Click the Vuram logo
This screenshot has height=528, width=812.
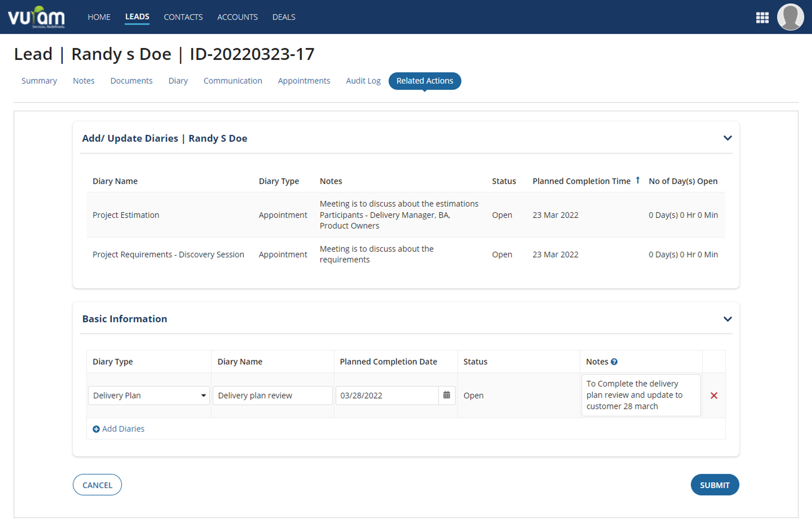click(x=36, y=17)
